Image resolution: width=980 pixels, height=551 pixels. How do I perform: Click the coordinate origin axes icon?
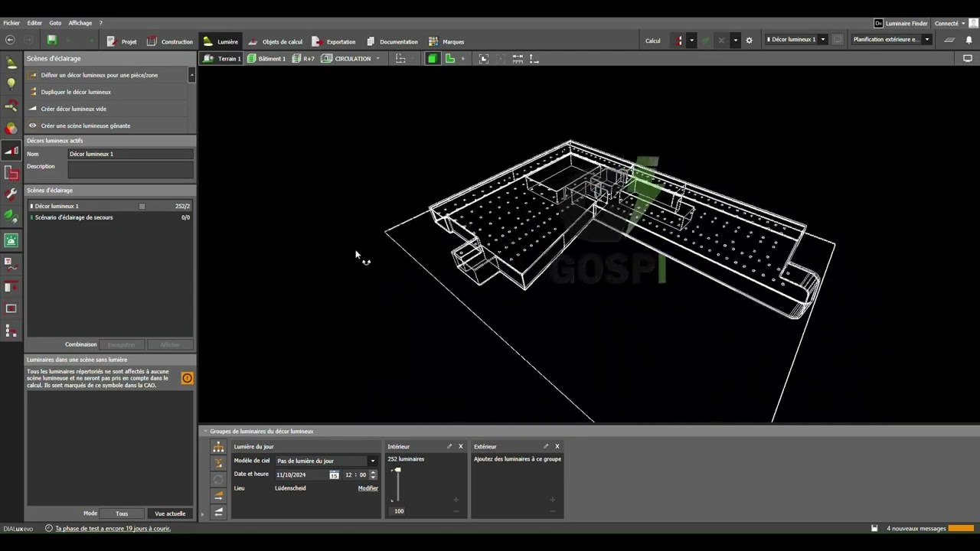pyautogui.click(x=534, y=58)
